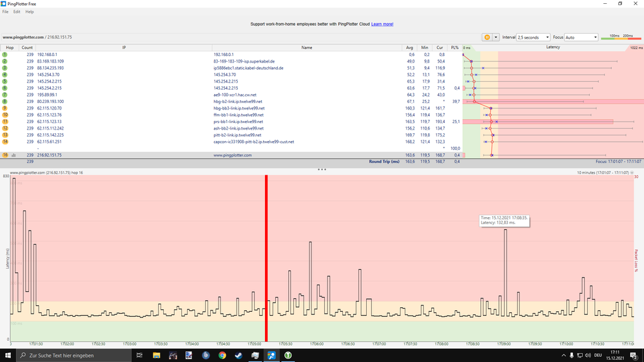Screen dimensions: 644x362
Task: Click the latency spike near 17:09:00
Action: [x=505, y=271]
